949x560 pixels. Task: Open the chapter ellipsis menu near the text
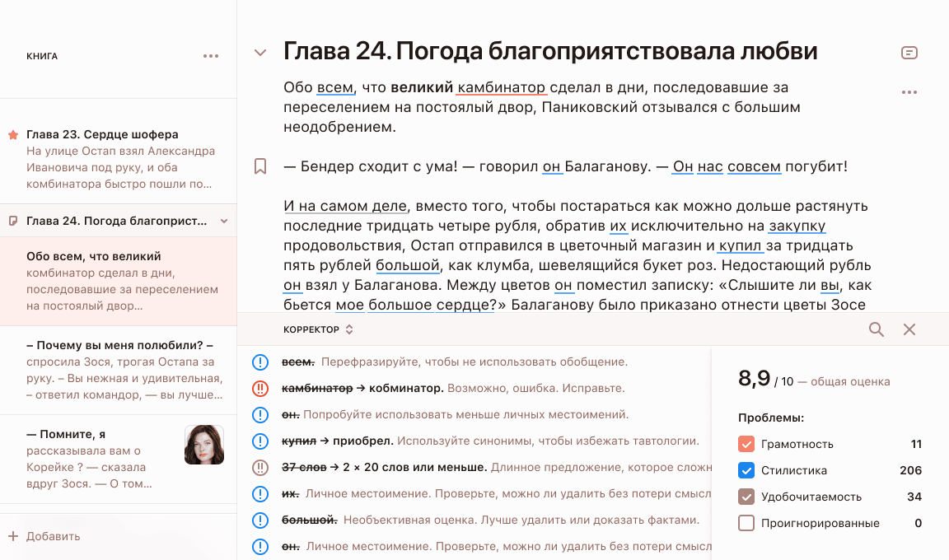pos(909,92)
